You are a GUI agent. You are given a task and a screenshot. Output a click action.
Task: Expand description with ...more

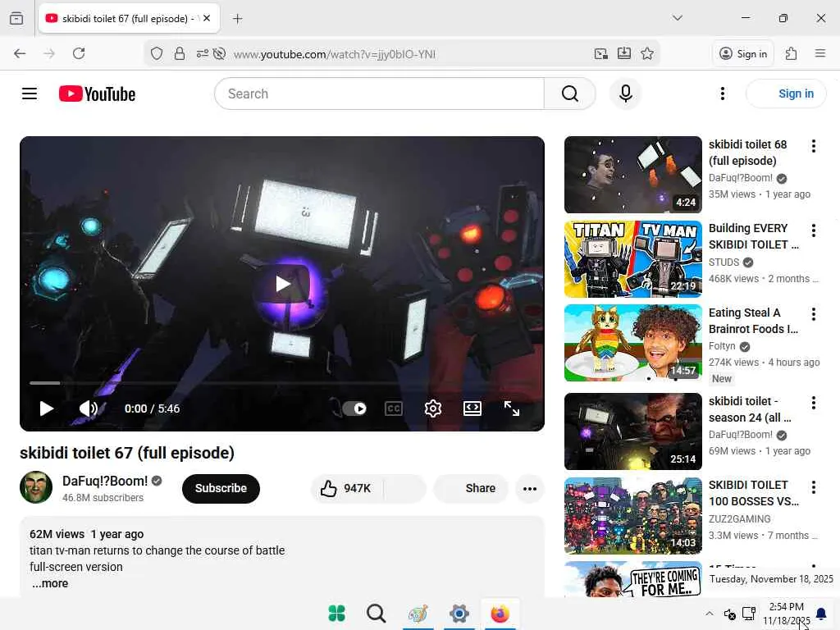point(50,583)
